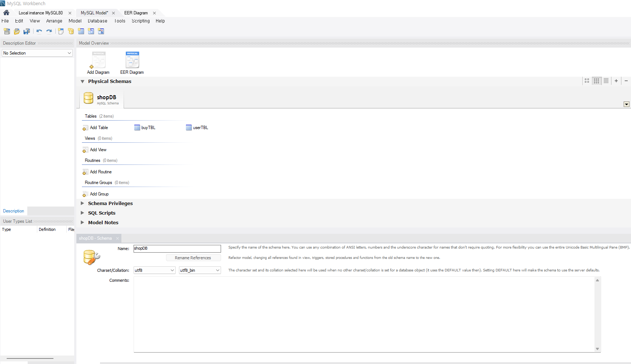Click the Rename References button
Image resolution: width=631 pixels, height=364 pixels.
click(193, 258)
